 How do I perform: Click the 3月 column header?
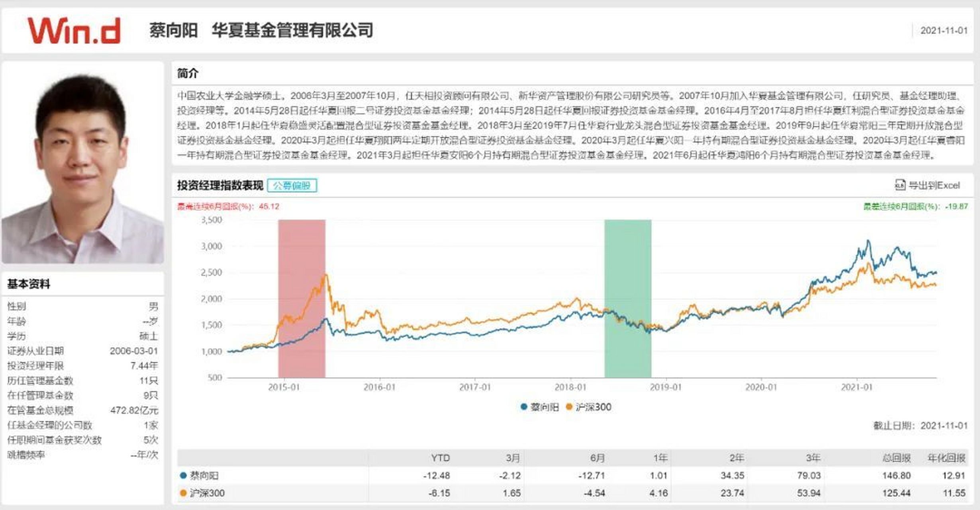tap(513, 458)
